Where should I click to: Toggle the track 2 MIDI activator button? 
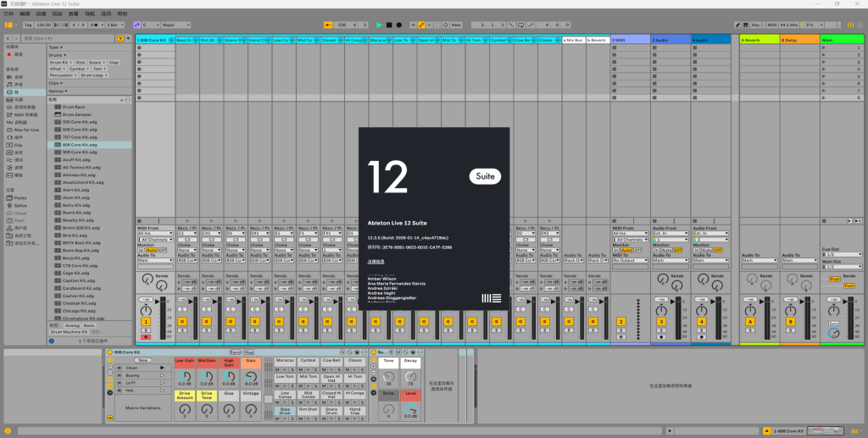tap(620, 322)
